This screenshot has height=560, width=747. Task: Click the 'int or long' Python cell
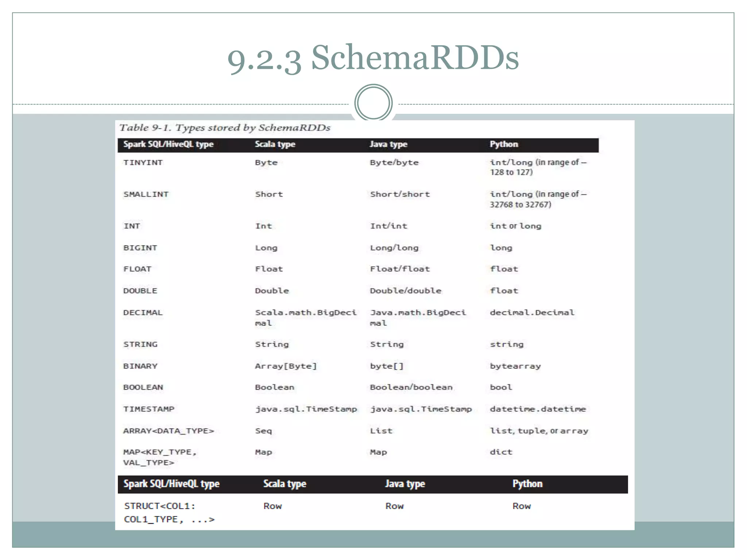(x=516, y=226)
